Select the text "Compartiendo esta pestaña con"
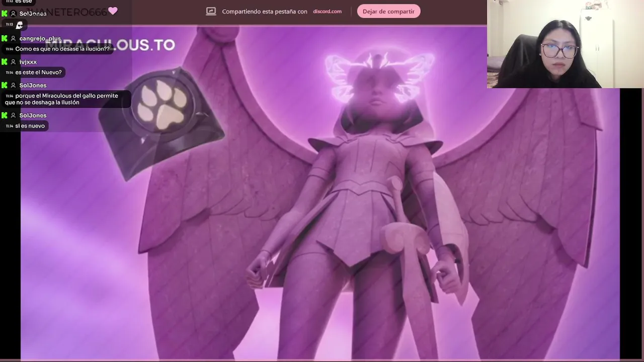This screenshot has width=644, height=362. [265, 12]
